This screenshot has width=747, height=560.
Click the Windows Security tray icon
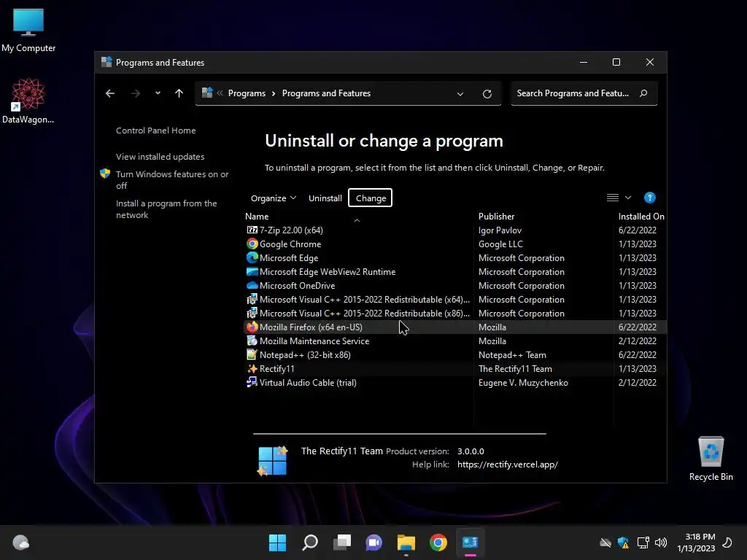(x=623, y=542)
